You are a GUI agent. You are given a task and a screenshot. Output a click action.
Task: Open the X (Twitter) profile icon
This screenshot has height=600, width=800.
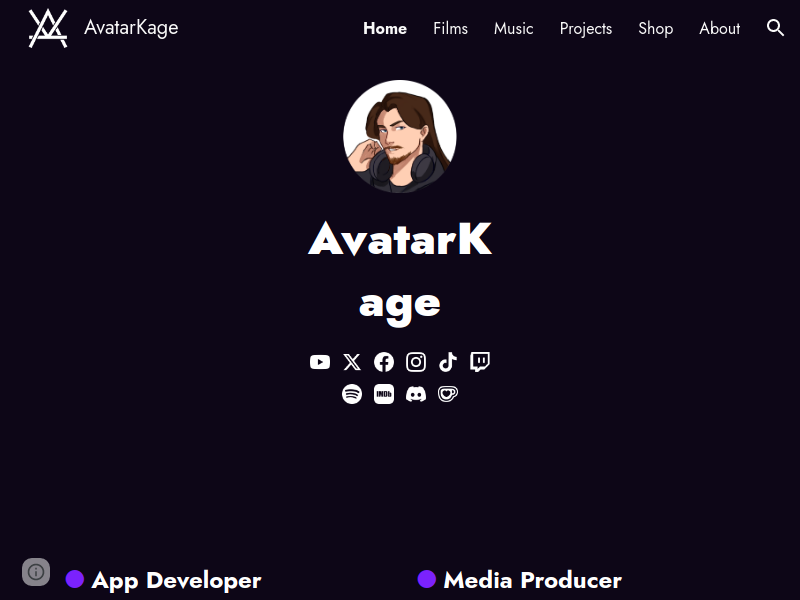click(352, 362)
